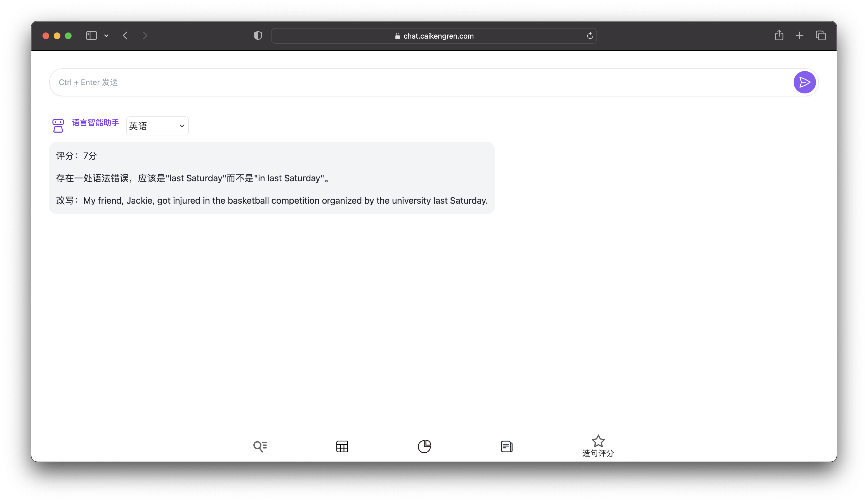Image resolution: width=868 pixels, height=503 pixels.
Task: Select the 造句评分 star tab
Action: coord(598,446)
